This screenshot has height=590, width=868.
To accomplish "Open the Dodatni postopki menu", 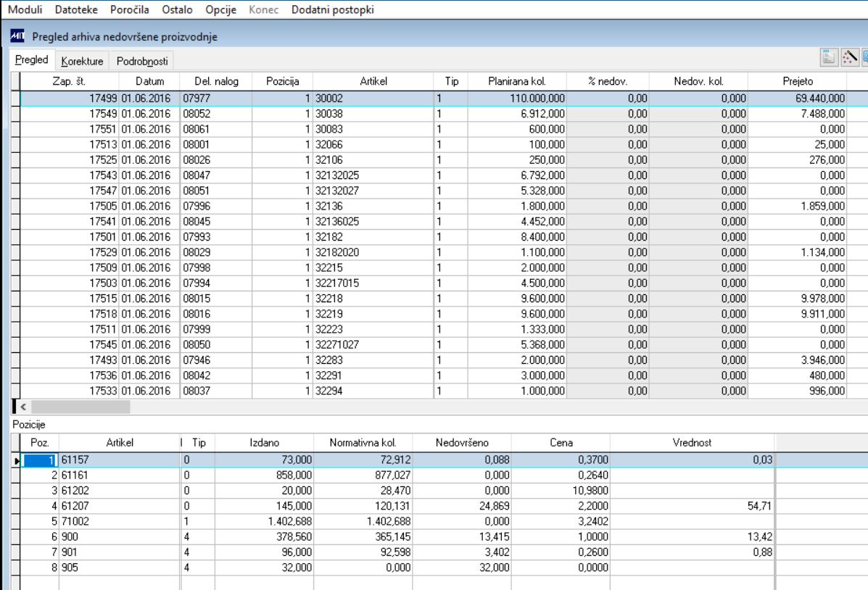I will click(333, 9).
